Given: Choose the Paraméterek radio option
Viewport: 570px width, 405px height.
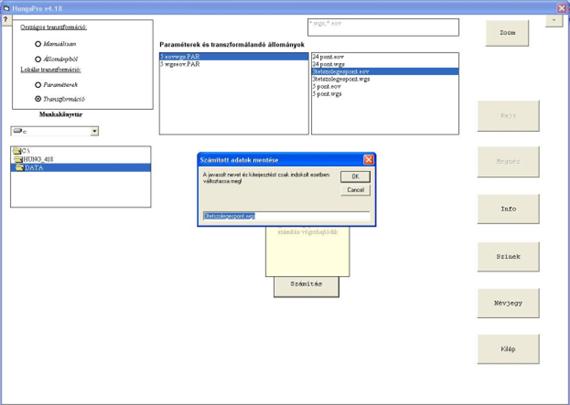Looking at the screenshot, I should (x=38, y=85).
